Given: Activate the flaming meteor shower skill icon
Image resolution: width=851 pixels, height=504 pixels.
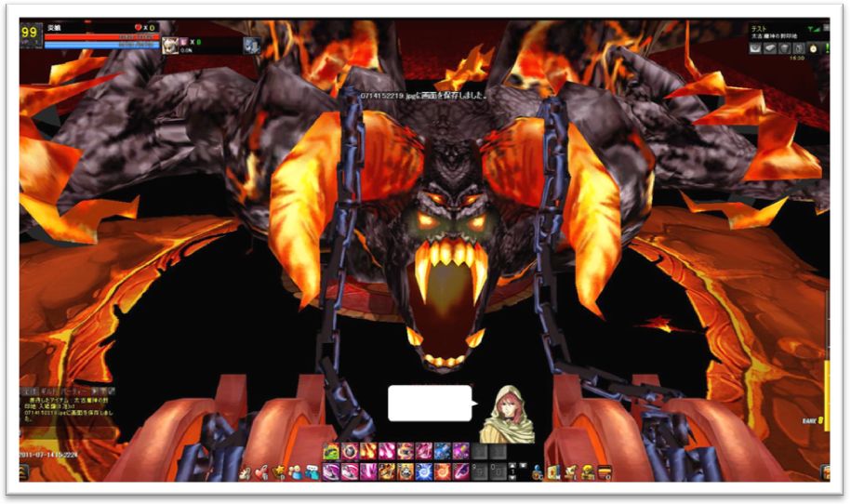Looking at the screenshot, I should coord(368,450).
